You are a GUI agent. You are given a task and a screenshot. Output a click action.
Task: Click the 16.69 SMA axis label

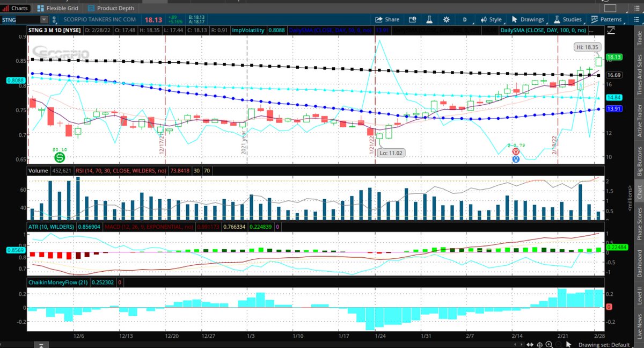[x=613, y=76]
